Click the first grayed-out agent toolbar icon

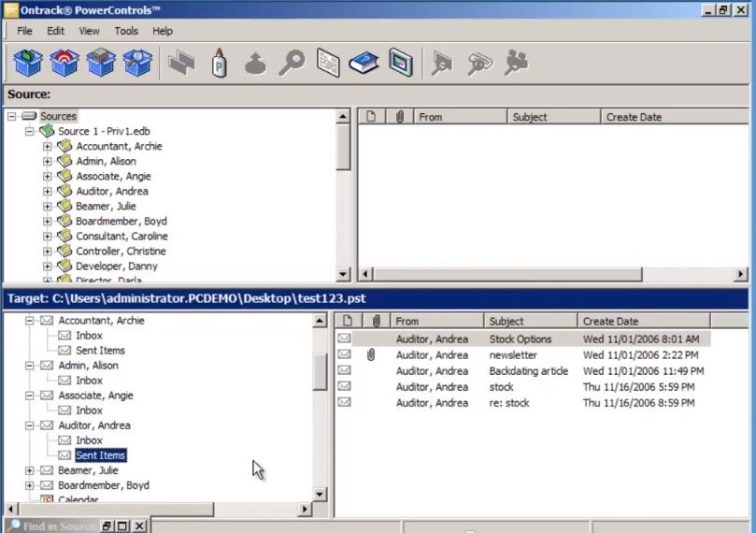point(442,64)
